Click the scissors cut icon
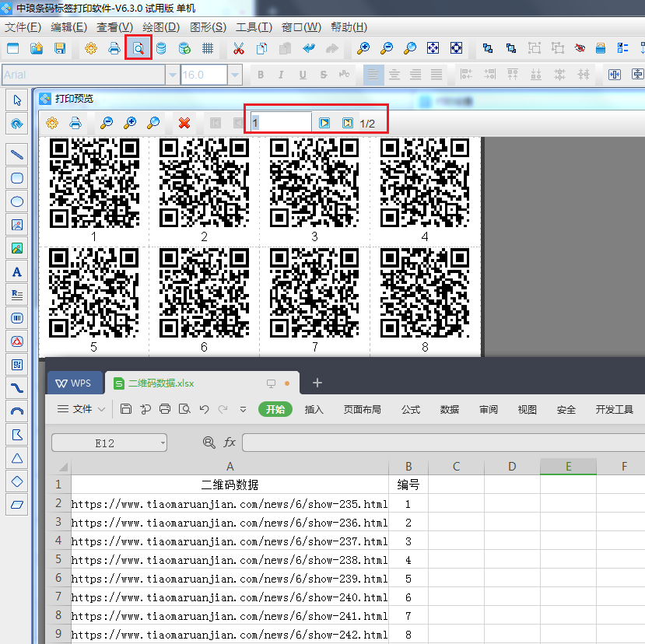 (239, 48)
